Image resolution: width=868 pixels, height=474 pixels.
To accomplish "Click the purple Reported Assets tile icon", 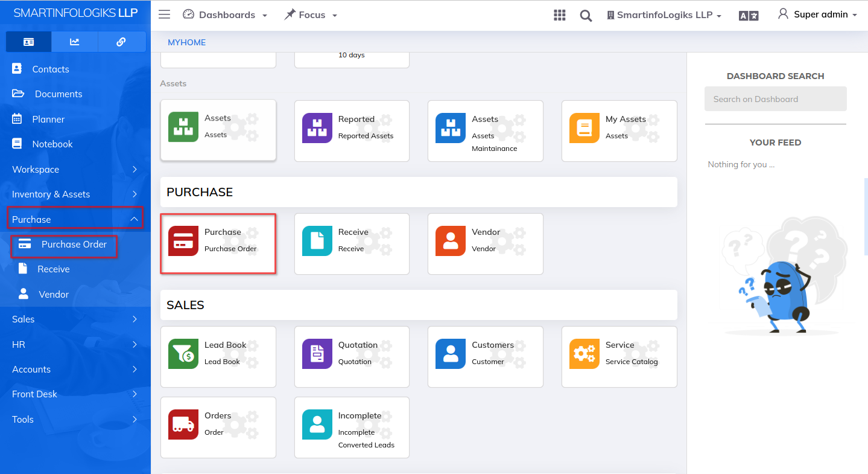I will (317, 128).
